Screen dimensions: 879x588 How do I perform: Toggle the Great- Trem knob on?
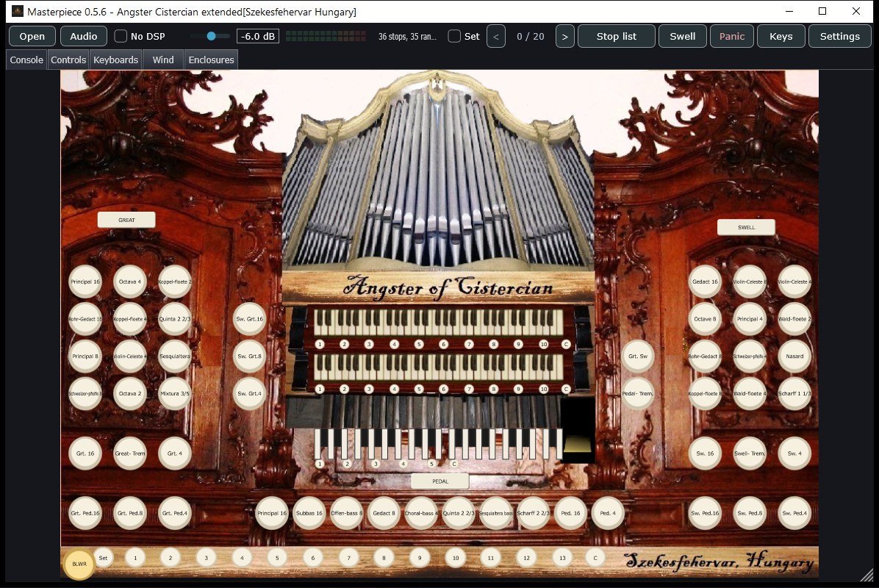[x=130, y=453]
